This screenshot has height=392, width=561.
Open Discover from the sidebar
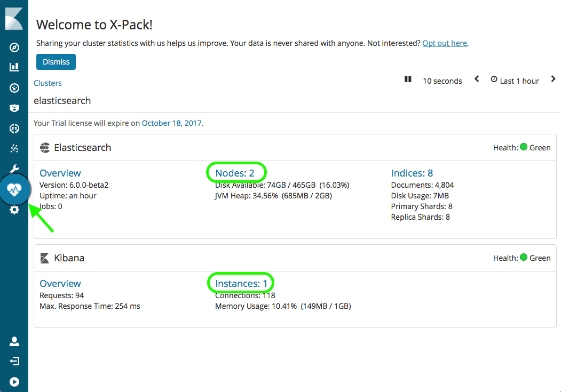point(14,47)
